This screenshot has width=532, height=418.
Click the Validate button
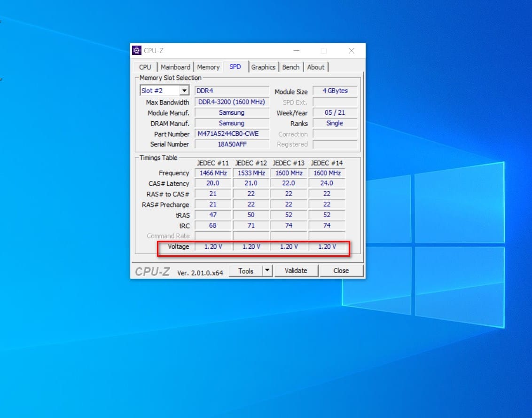pos(296,271)
